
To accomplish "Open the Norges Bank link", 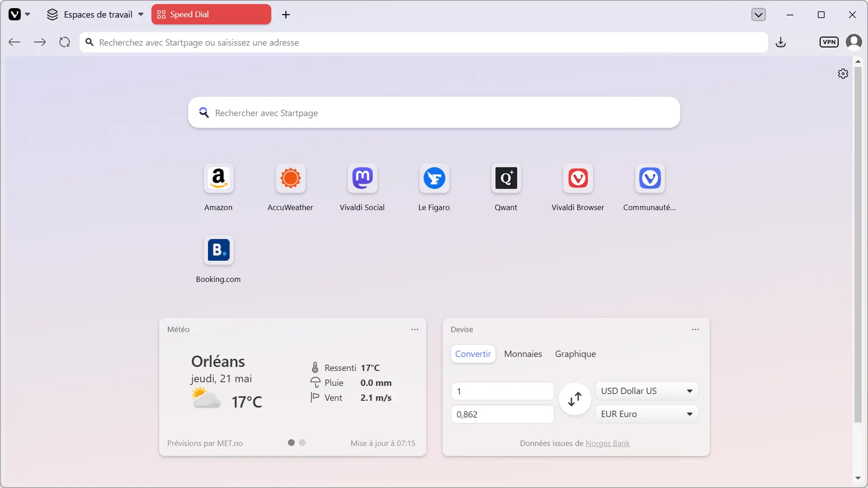I will (607, 443).
